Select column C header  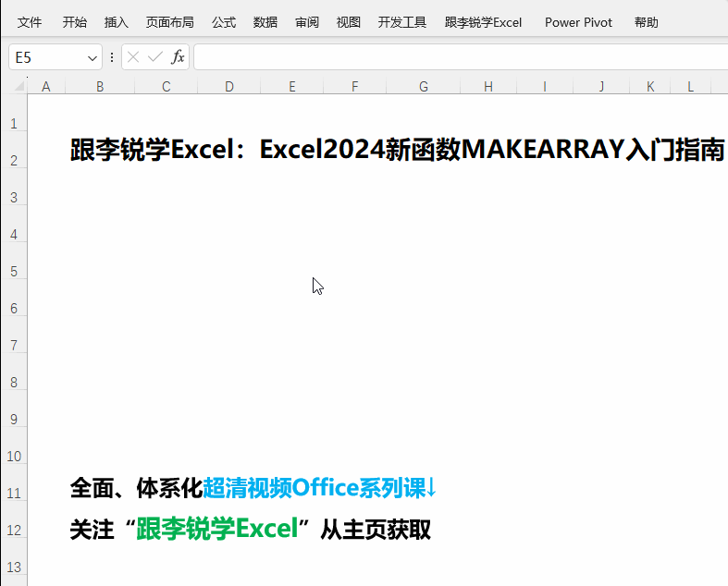click(x=167, y=86)
